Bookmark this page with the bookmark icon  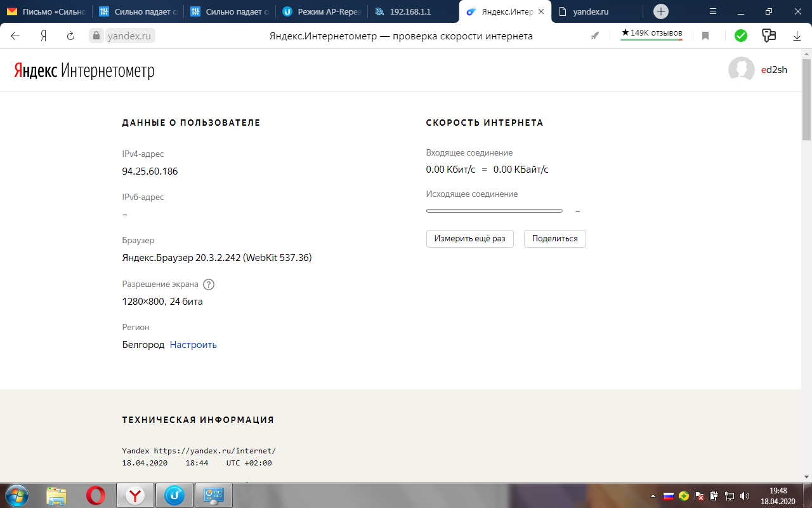(x=705, y=36)
